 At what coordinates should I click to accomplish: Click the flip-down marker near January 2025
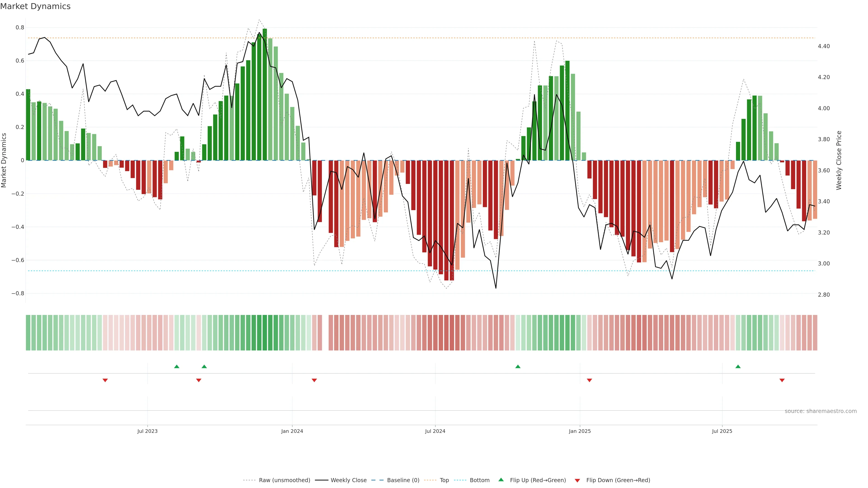(x=589, y=380)
